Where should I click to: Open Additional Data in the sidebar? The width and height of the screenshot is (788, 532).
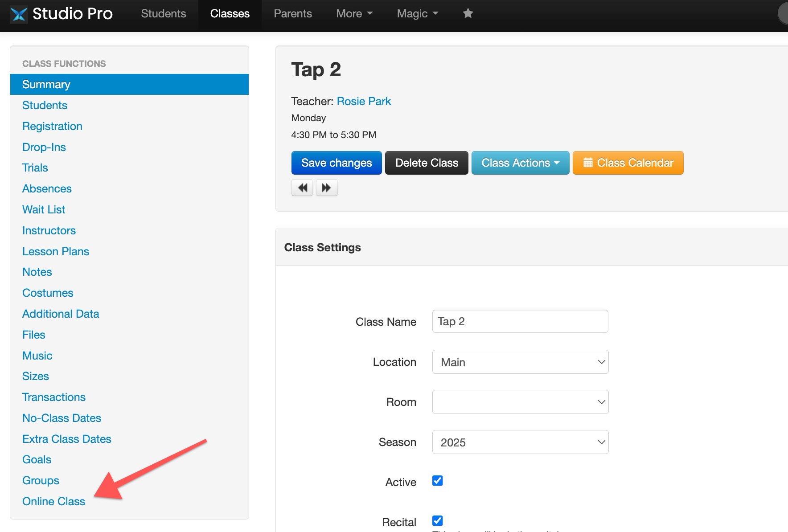61,314
